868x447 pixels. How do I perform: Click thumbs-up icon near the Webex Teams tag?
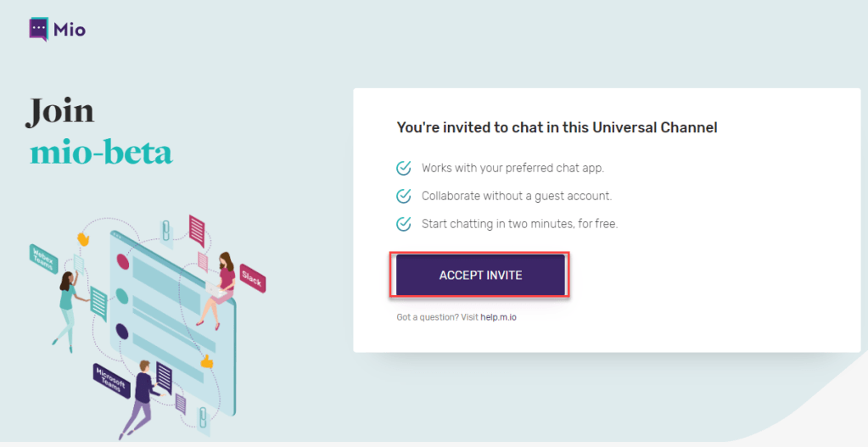(82, 239)
